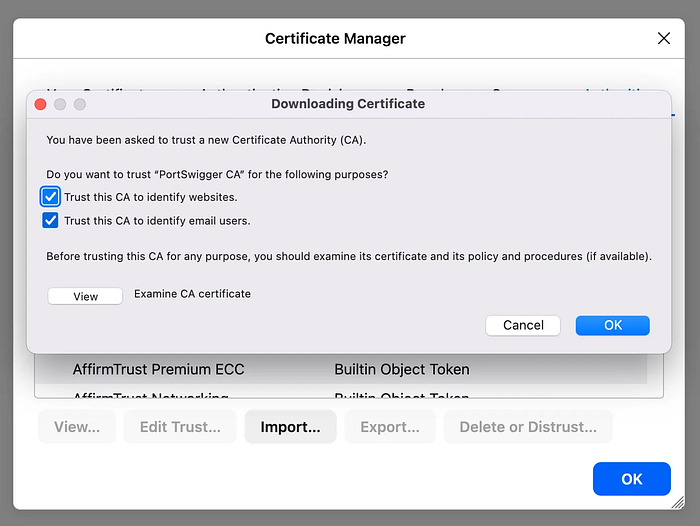
Task: Click View to examine CA certificate
Action: [85, 296]
